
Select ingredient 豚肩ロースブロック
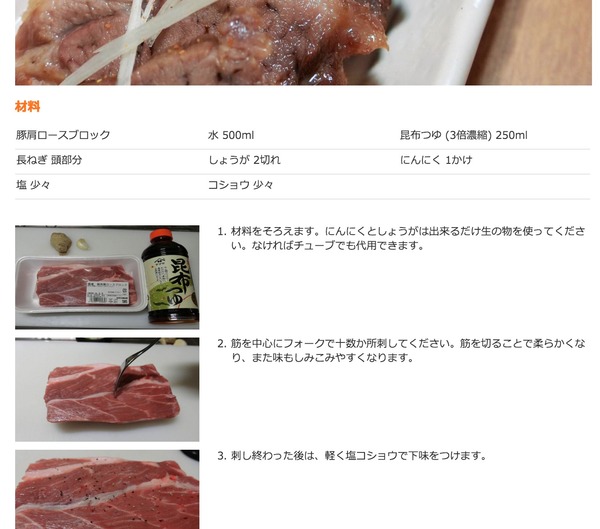63,135
